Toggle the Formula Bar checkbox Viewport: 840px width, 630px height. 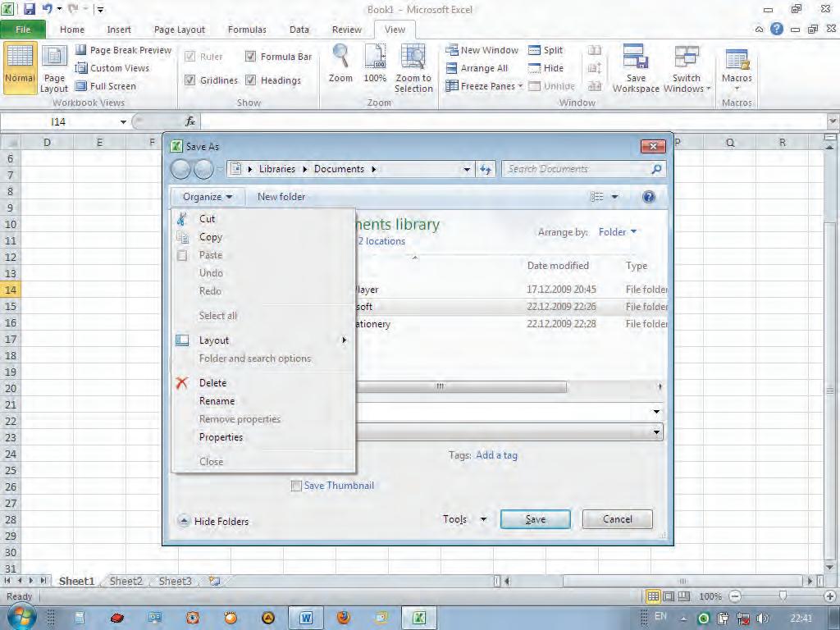tap(250, 57)
